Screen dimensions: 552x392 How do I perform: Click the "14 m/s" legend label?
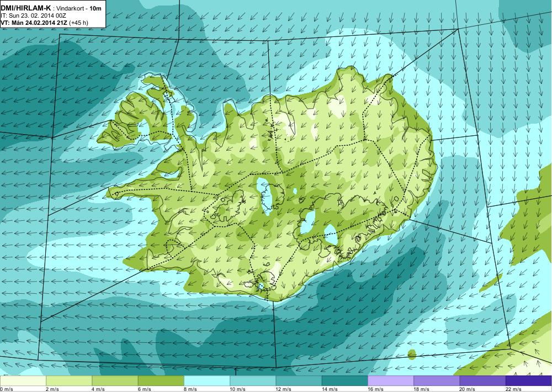point(330,389)
